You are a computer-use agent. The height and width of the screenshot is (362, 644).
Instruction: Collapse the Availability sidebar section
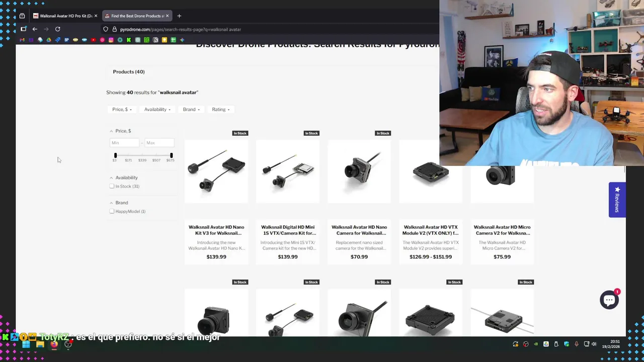click(124, 177)
